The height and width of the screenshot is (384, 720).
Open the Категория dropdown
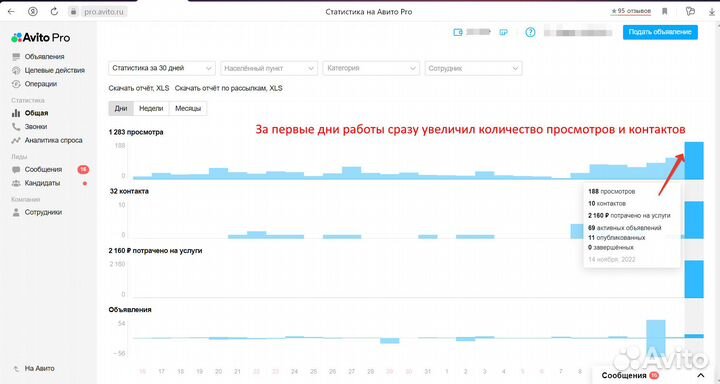point(371,68)
